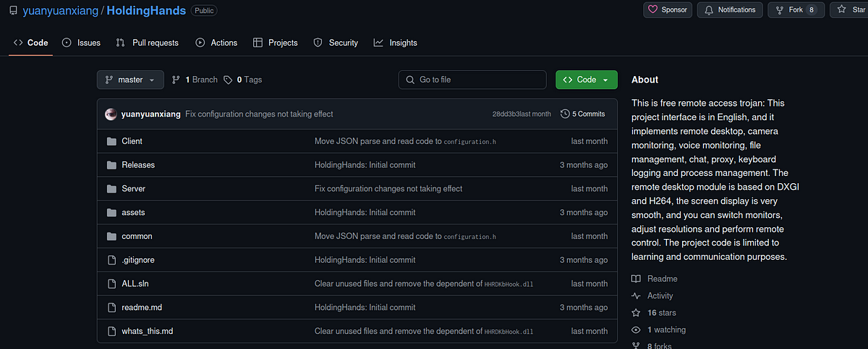Click the common folder icon
The image size is (868, 349).
pyautogui.click(x=111, y=236)
